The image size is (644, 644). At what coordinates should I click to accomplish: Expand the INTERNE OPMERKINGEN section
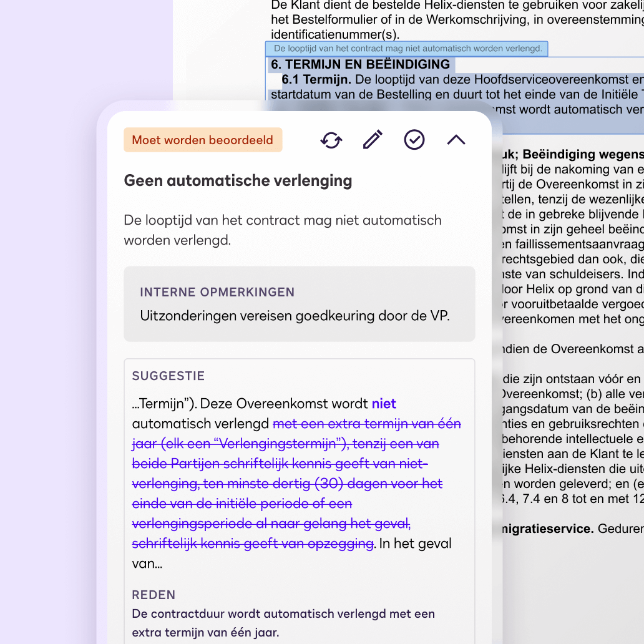pyautogui.click(x=218, y=291)
